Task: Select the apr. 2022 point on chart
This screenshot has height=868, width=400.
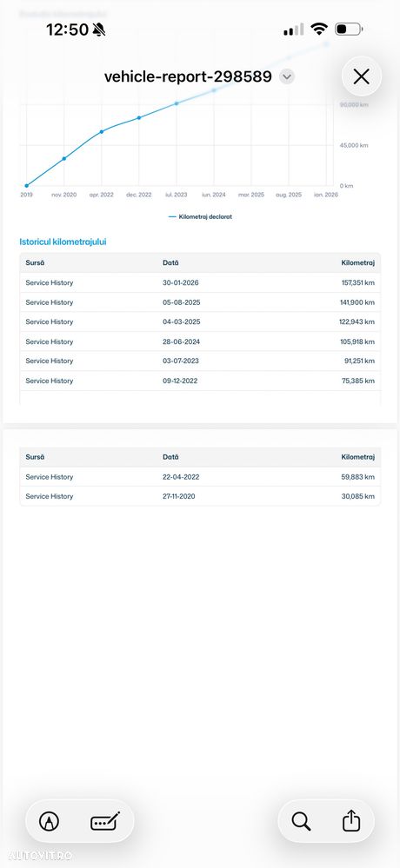Action: (102, 132)
